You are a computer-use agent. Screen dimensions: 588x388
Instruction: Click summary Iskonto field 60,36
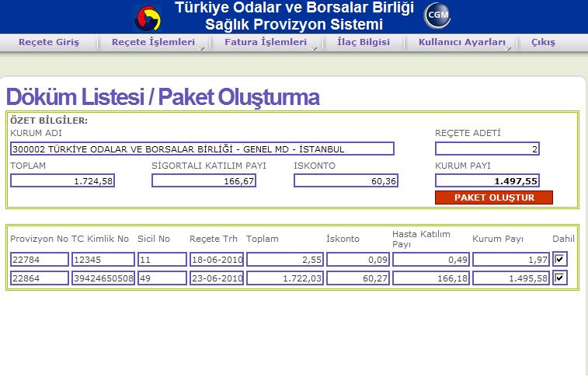coord(346,180)
